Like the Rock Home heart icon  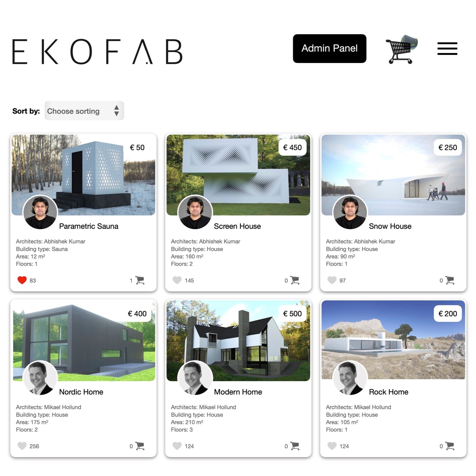click(x=332, y=446)
